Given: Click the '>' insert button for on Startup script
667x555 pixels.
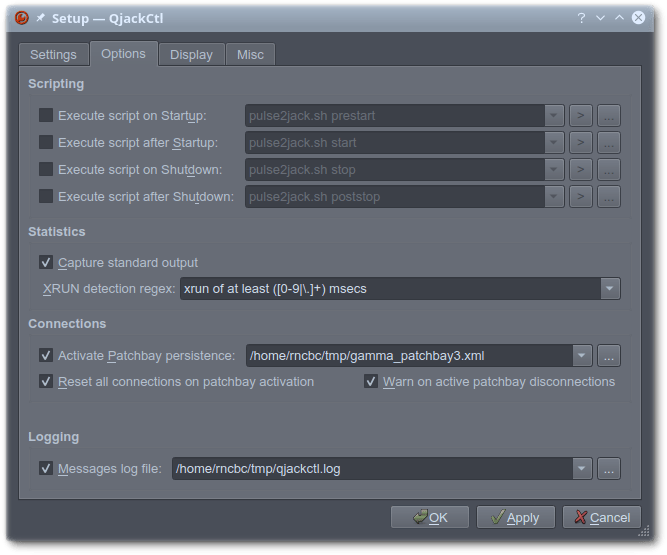Looking at the screenshot, I should [x=581, y=116].
